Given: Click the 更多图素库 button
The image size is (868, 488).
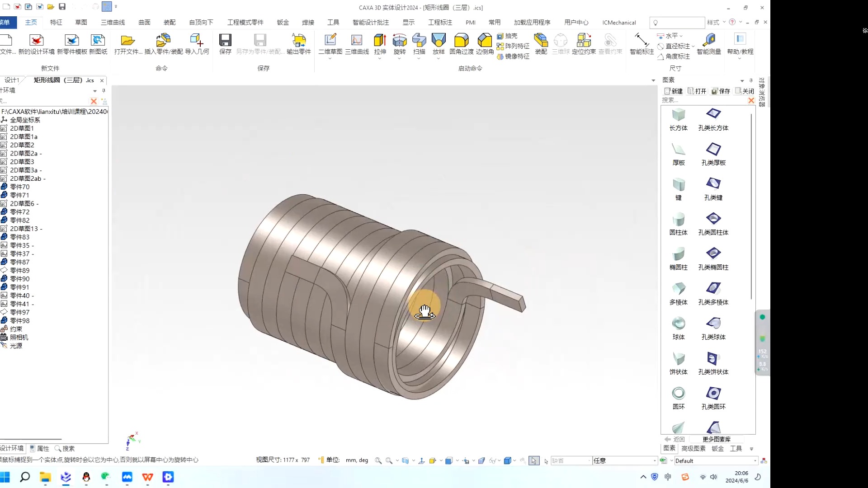Looking at the screenshot, I should tap(716, 439).
